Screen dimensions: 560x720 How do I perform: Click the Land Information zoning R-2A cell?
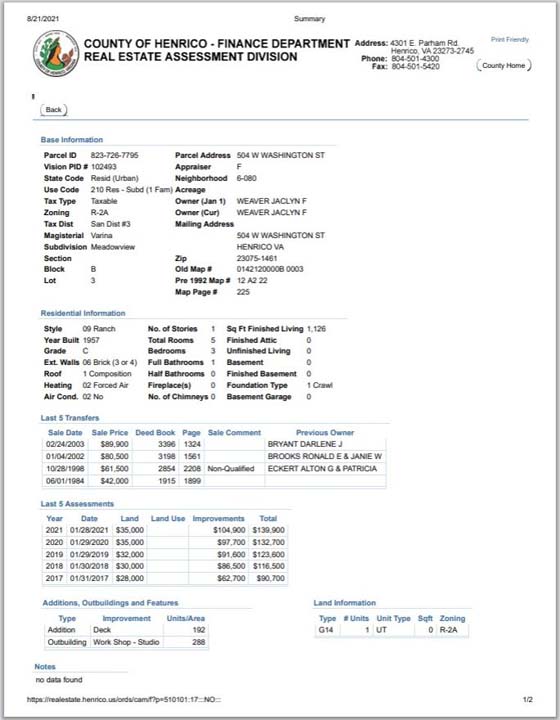448,630
